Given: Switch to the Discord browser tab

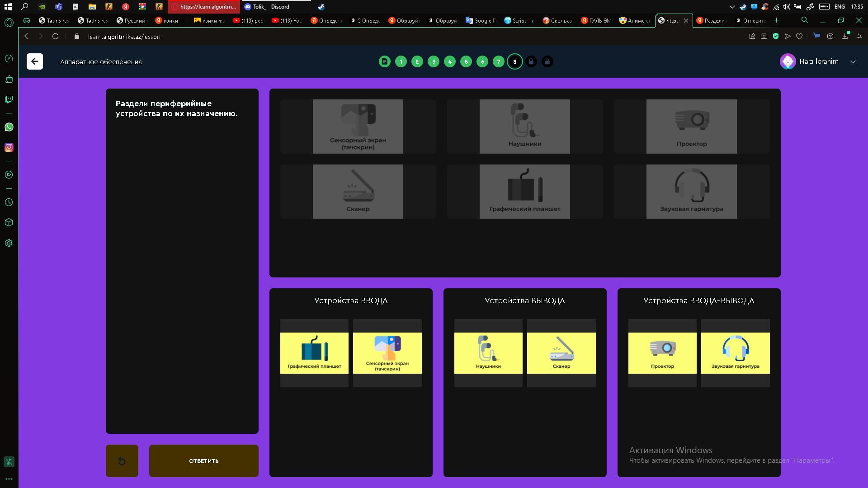Looking at the screenshot, I should [x=270, y=7].
